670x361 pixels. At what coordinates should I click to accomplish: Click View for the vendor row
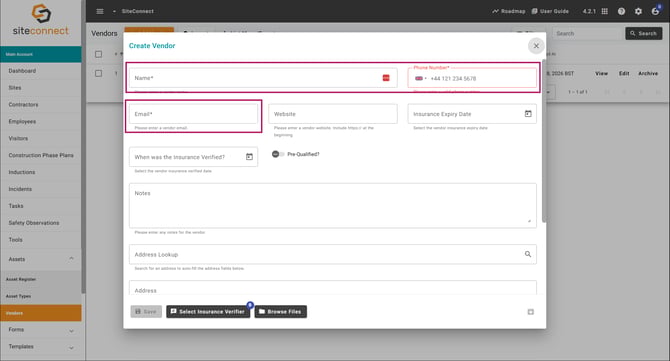pyautogui.click(x=601, y=73)
